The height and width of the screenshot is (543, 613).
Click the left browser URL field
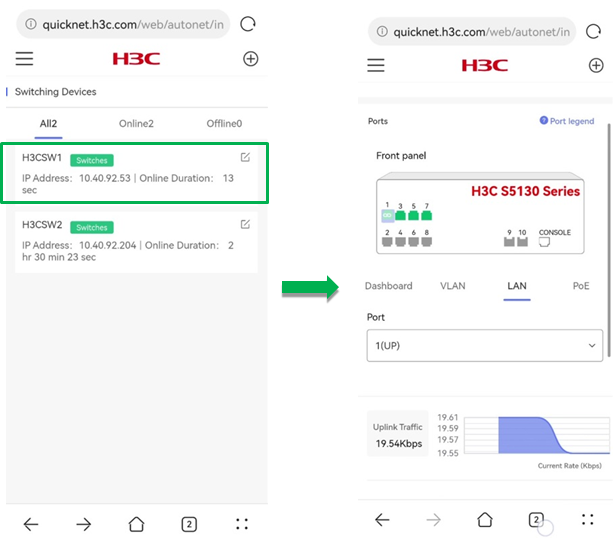123,24
